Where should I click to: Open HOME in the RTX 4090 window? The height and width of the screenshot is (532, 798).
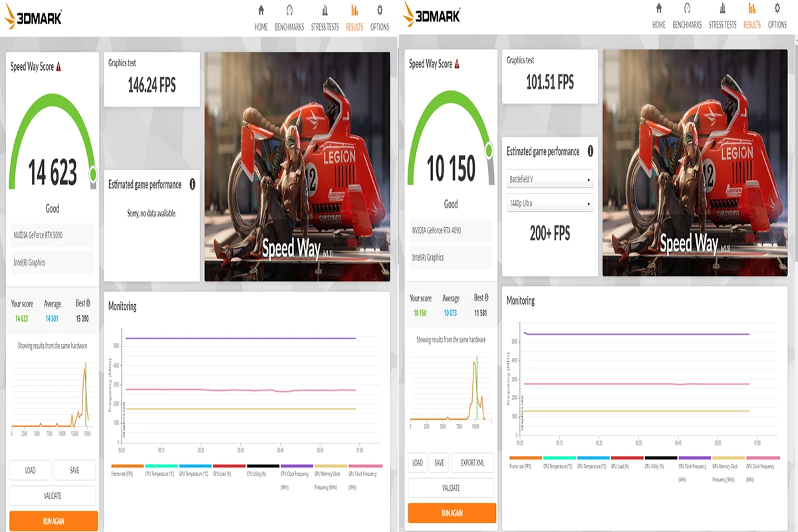pos(658,17)
